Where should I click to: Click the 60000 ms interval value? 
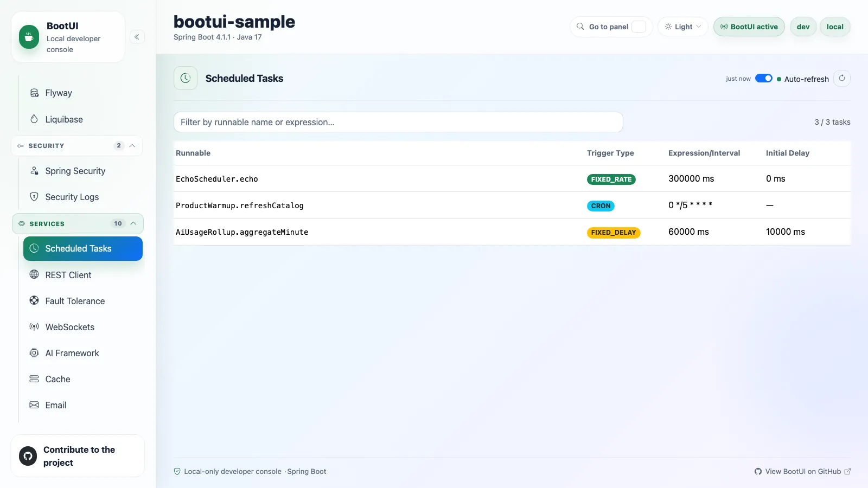pyautogui.click(x=688, y=232)
